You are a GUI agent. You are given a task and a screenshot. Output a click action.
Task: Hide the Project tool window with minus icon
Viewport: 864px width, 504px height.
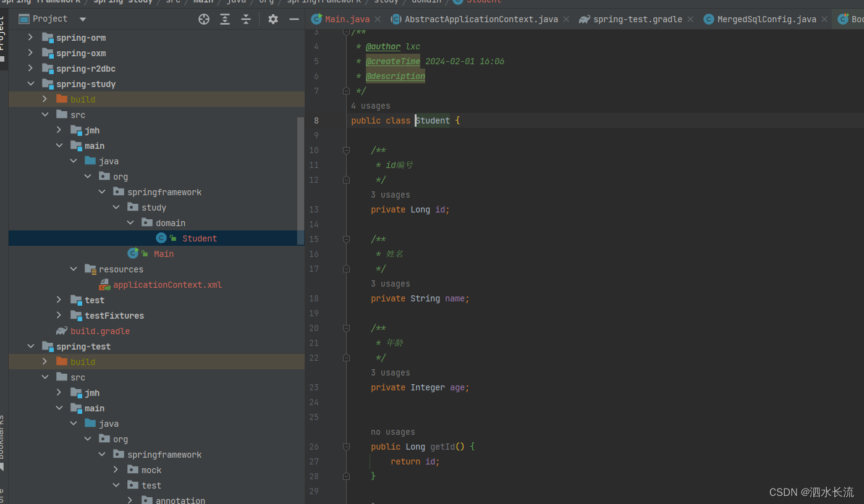[x=294, y=19]
